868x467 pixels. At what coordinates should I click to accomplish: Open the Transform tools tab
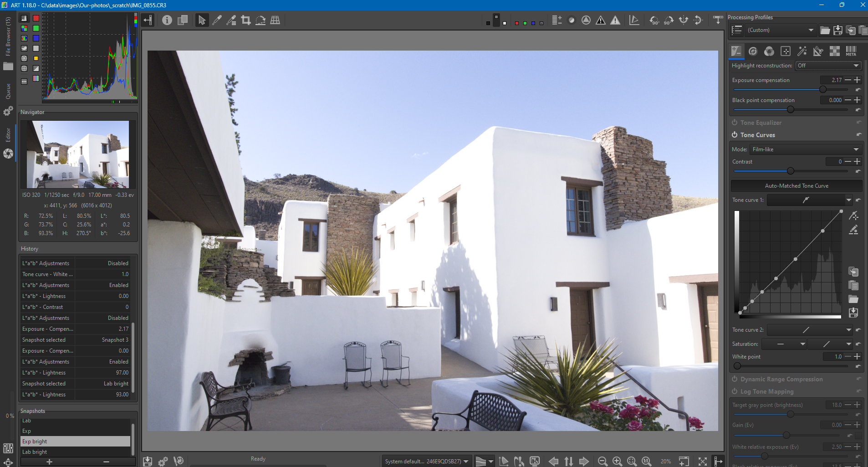(818, 51)
